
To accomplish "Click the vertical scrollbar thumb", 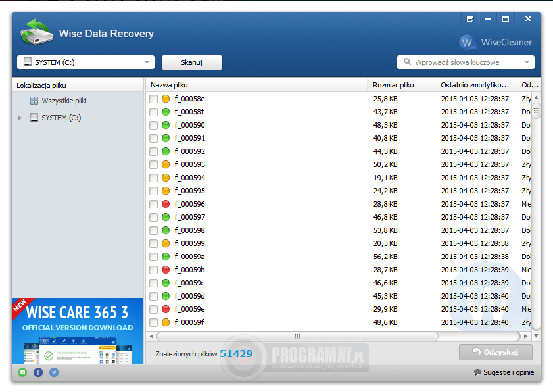I will point(536,110).
